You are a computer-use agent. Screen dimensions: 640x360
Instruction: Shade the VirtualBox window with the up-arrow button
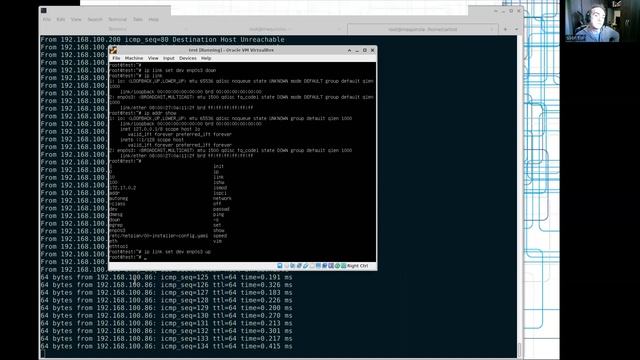pos(349,50)
